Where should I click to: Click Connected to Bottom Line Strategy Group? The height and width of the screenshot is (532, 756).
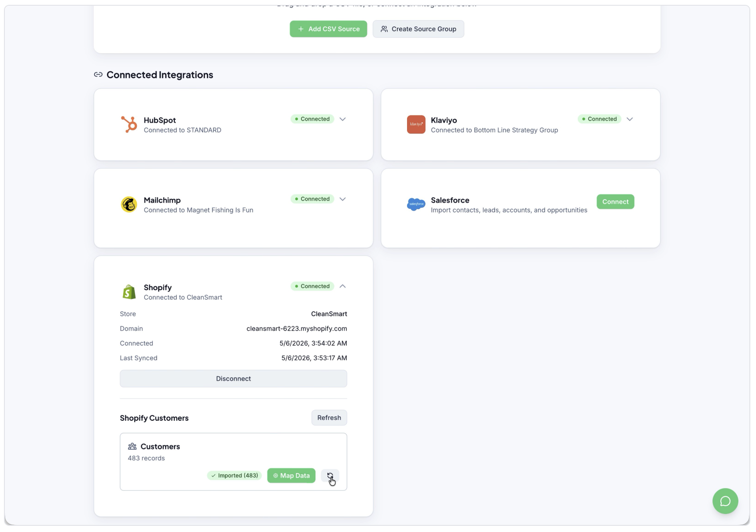click(x=494, y=130)
